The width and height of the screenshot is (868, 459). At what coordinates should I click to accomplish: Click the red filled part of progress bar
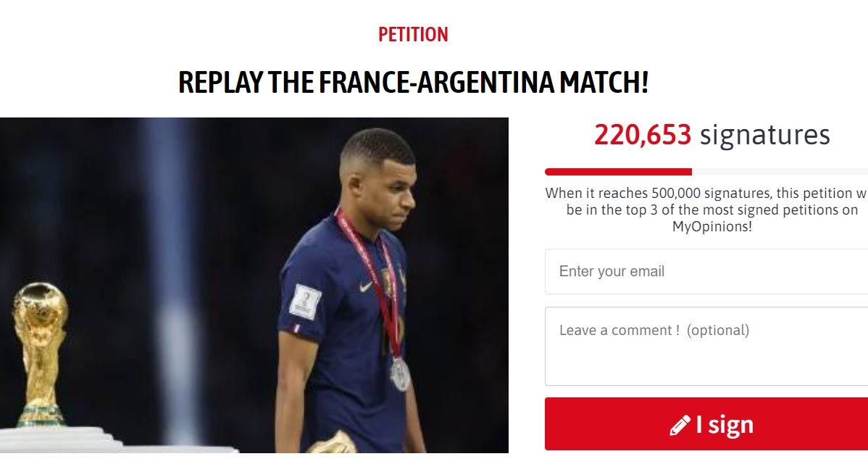(618, 172)
